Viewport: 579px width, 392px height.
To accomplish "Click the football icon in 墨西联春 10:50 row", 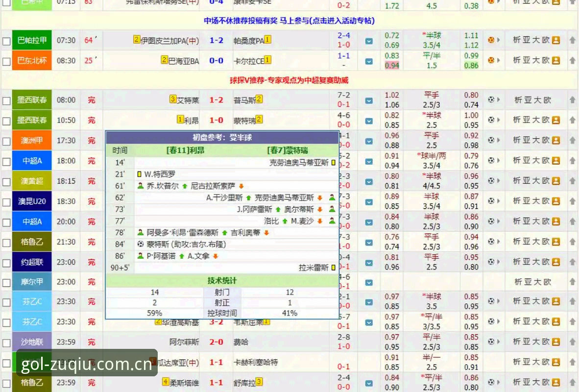I will (x=491, y=120).
